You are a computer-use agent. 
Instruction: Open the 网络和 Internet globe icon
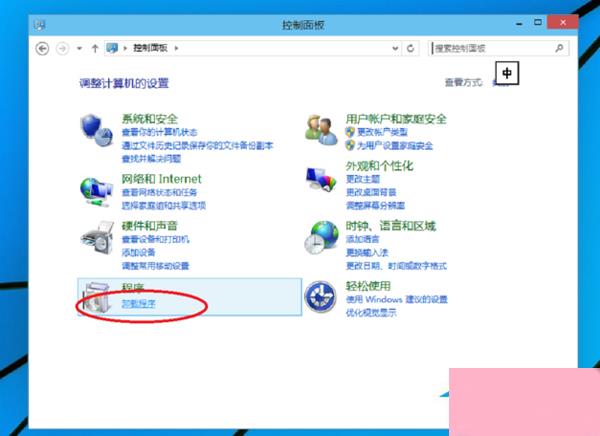(96, 192)
